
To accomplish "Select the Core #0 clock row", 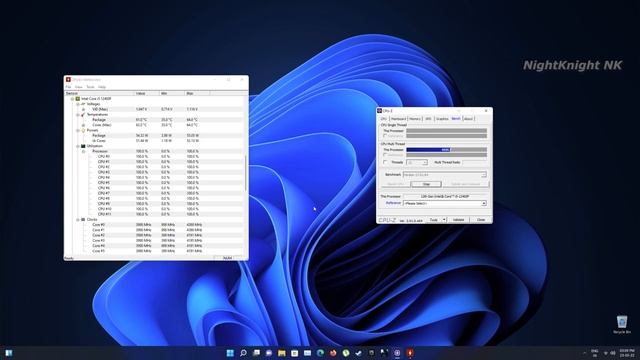I will (154, 224).
